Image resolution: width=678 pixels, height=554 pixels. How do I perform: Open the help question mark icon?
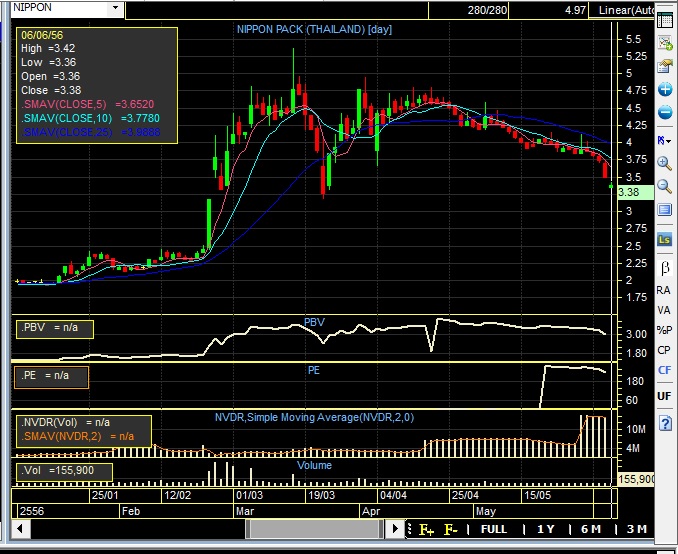click(665, 423)
